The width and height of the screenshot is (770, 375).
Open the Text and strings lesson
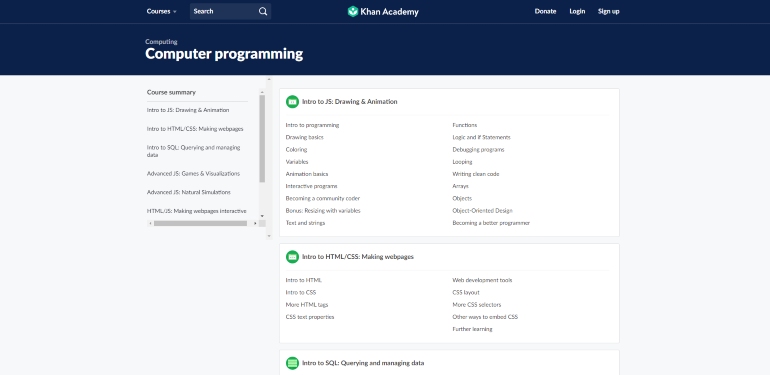pos(305,223)
